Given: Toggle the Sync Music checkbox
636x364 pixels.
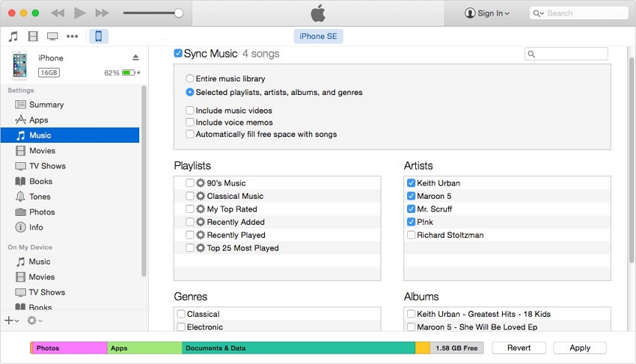Looking at the screenshot, I should tap(178, 53).
